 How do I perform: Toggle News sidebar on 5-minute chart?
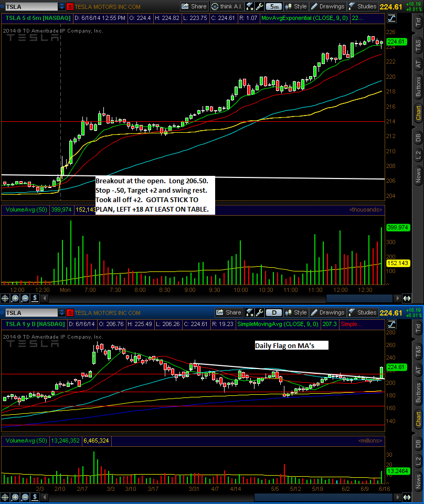(418, 175)
